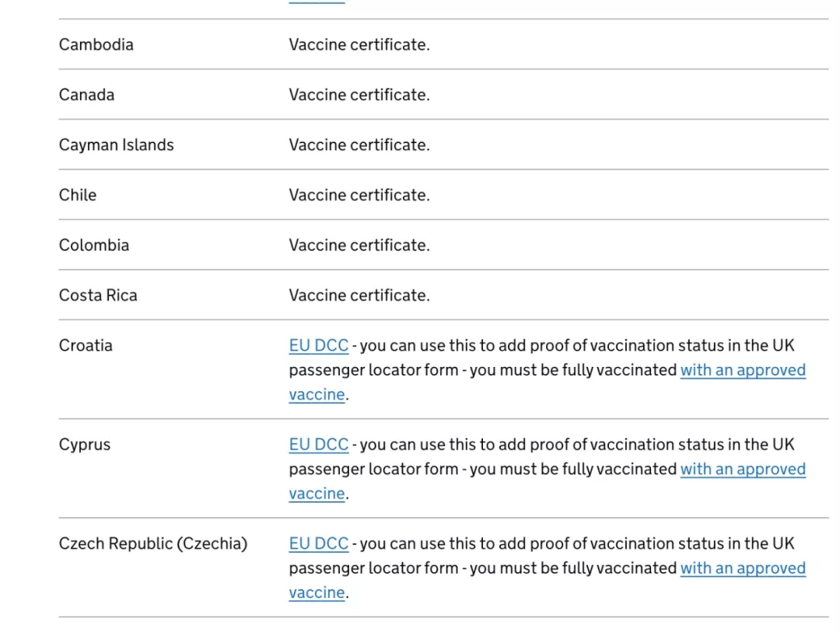840x632 pixels.
Task: Click the Costa Rica country name cell
Action: click(x=98, y=295)
